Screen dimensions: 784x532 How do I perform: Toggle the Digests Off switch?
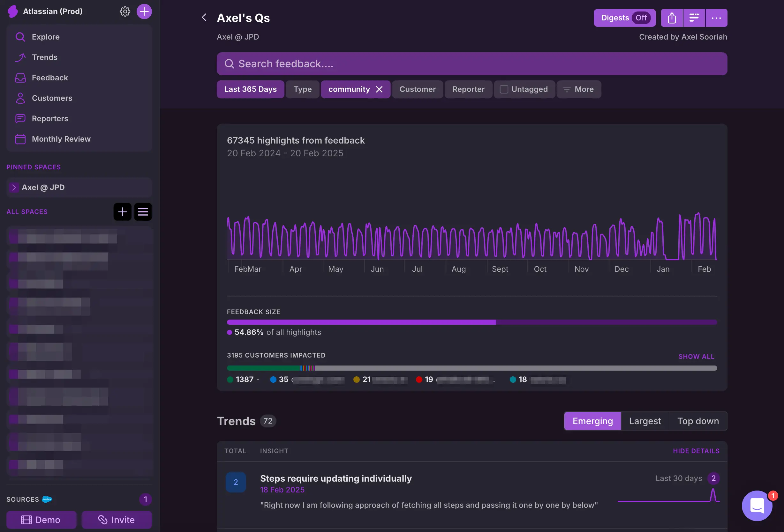[x=641, y=18]
